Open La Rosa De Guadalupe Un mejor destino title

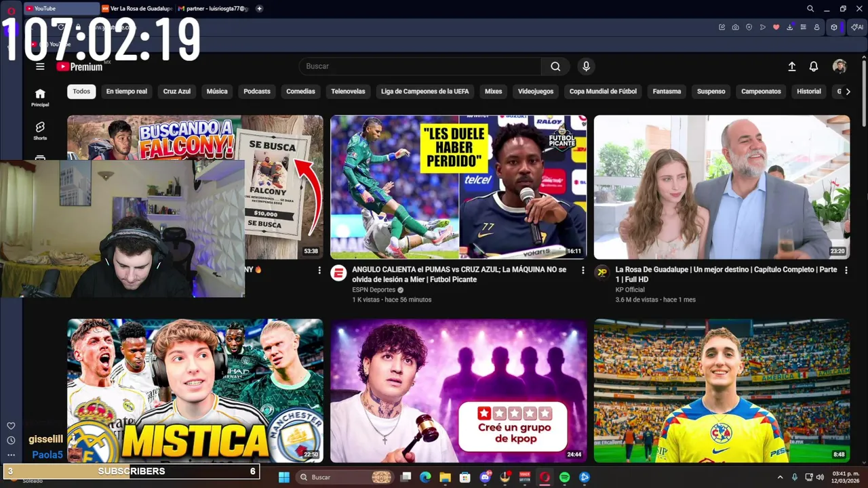726,274
